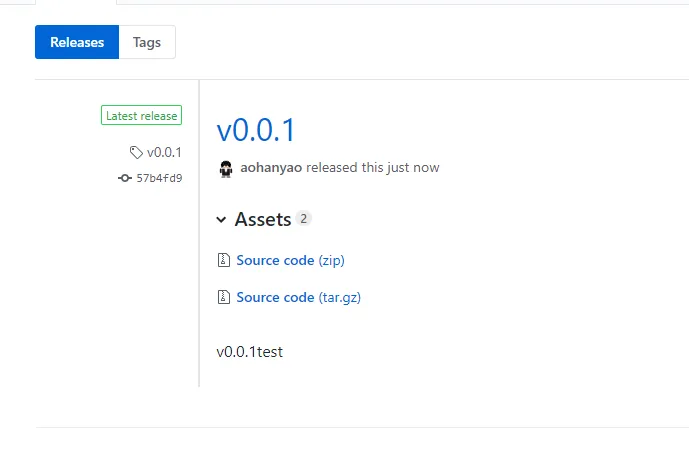Click the aohanyao avatar image
The width and height of the screenshot is (689, 450).
pyautogui.click(x=226, y=169)
